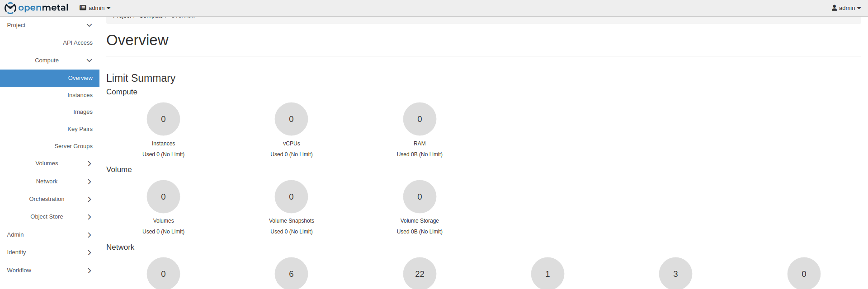The height and width of the screenshot is (289, 868).
Task: Click the Admin sidebar label
Action: 15,235
